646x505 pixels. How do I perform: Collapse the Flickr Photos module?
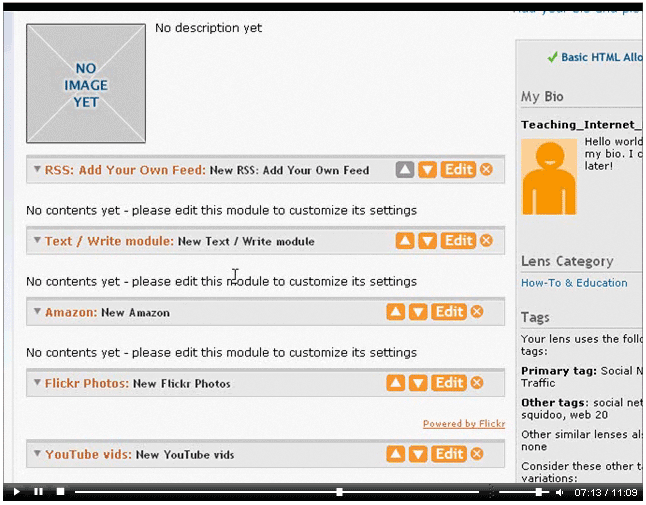coord(37,382)
